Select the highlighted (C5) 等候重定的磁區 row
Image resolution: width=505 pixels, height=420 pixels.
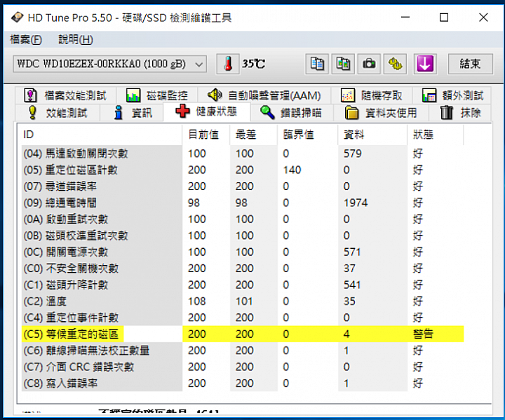(243, 334)
